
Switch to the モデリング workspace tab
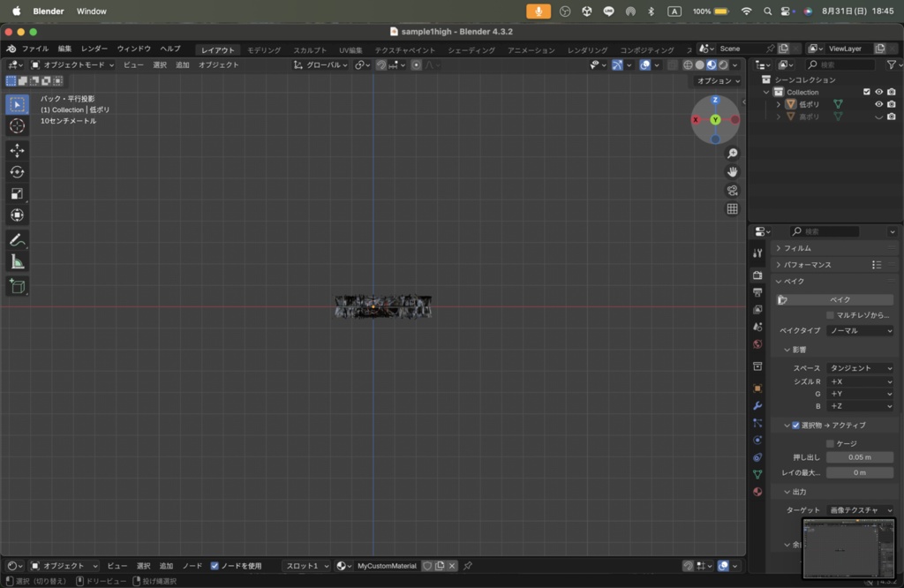click(264, 50)
